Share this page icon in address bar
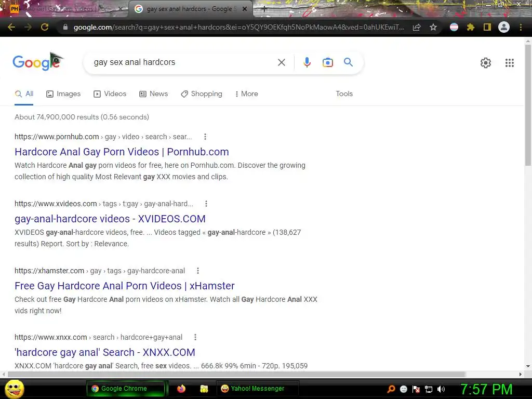Screen dimensions: 532x399 point(417,27)
